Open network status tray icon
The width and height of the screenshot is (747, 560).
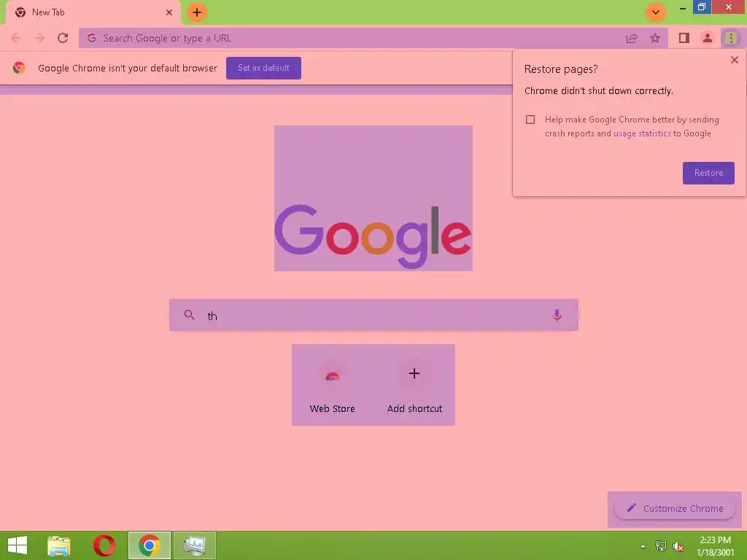(661, 546)
